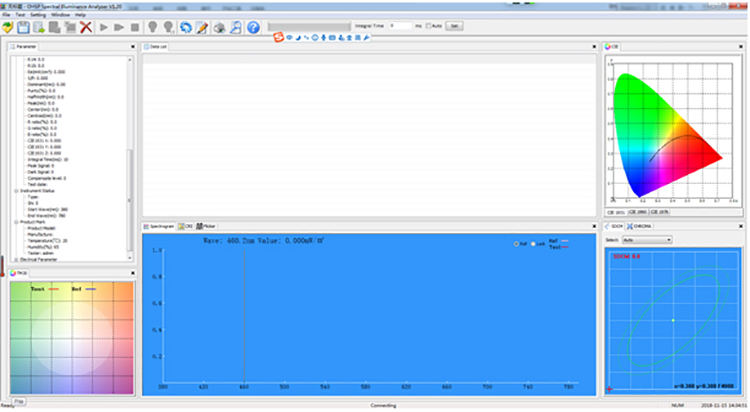Click the Set button
This screenshot has height=412, width=750.
(454, 25)
